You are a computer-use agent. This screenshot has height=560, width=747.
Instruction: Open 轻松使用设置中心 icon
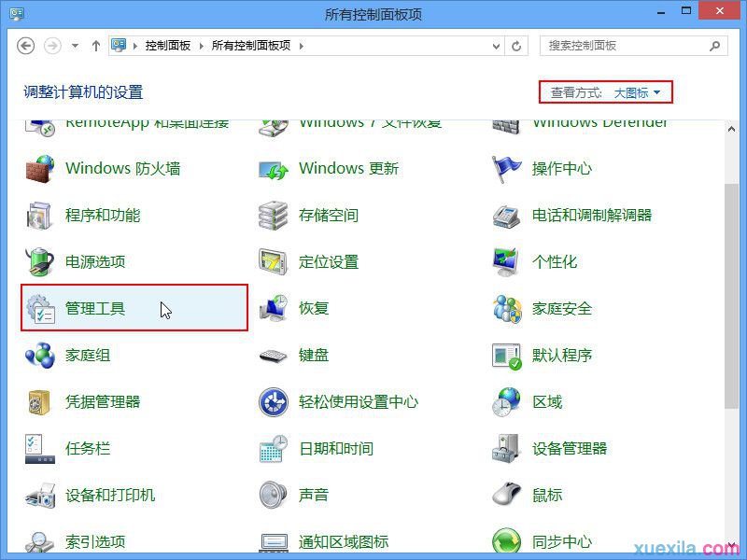pos(274,402)
